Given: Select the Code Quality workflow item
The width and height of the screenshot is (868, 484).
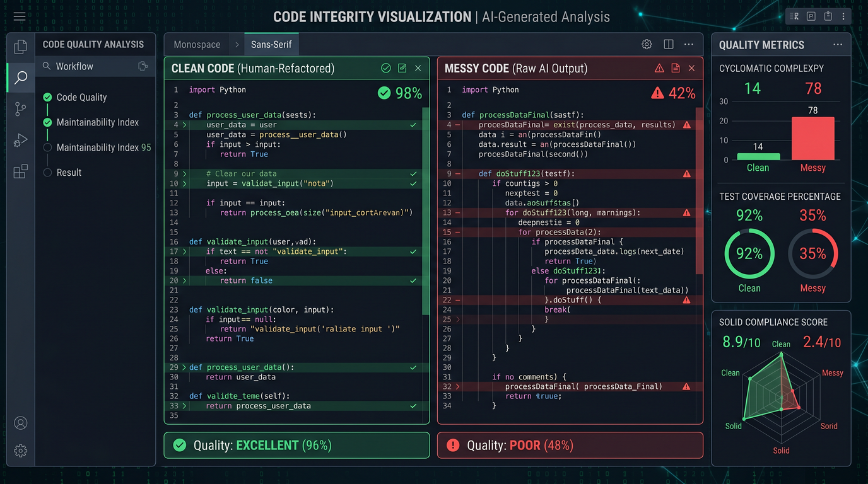Looking at the screenshot, I should point(82,97).
